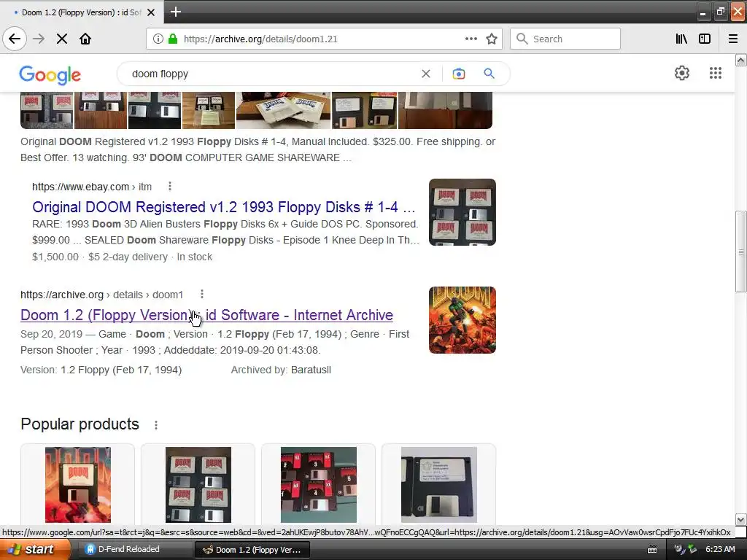Click the keyboard icon in system tray
The height and width of the screenshot is (560, 747).
652,550
